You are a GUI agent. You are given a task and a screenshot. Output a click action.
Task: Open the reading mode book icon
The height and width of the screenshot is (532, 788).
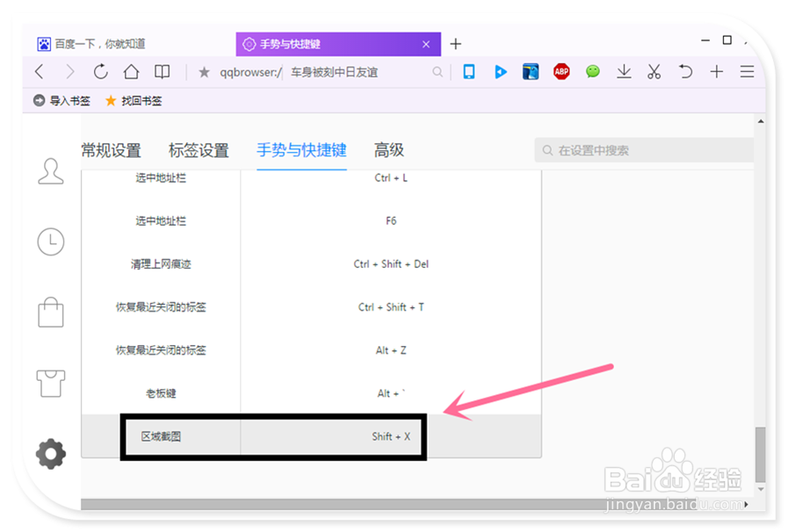click(x=162, y=72)
